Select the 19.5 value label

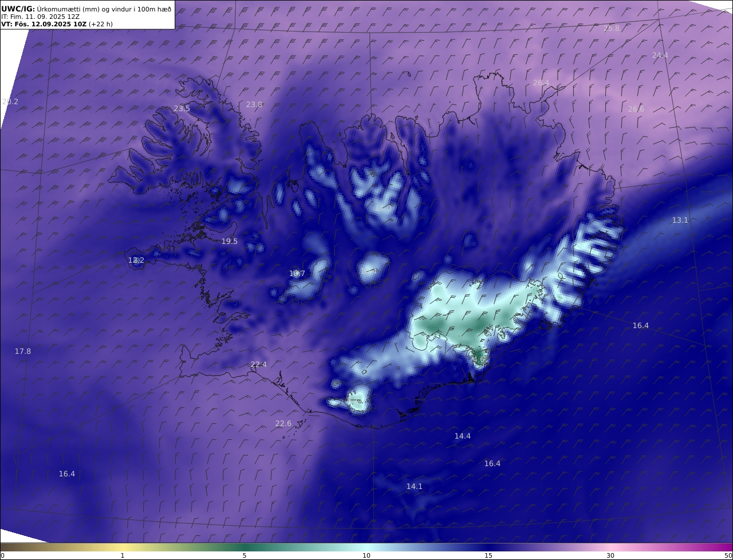[230, 241]
